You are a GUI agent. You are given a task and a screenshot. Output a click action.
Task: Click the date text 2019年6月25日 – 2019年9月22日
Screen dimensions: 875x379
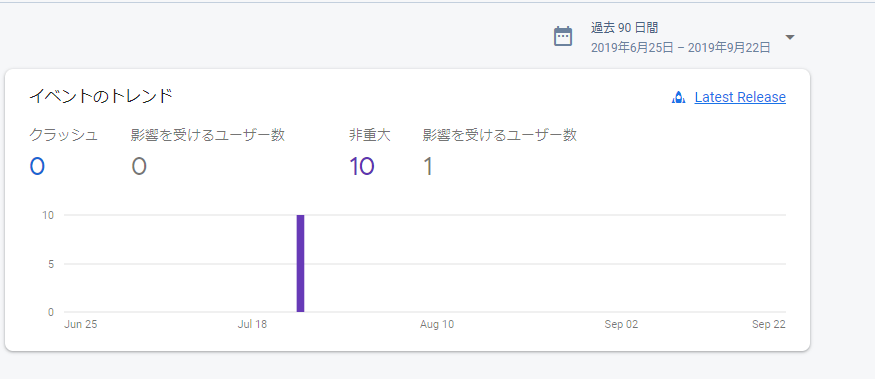pos(680,48)
